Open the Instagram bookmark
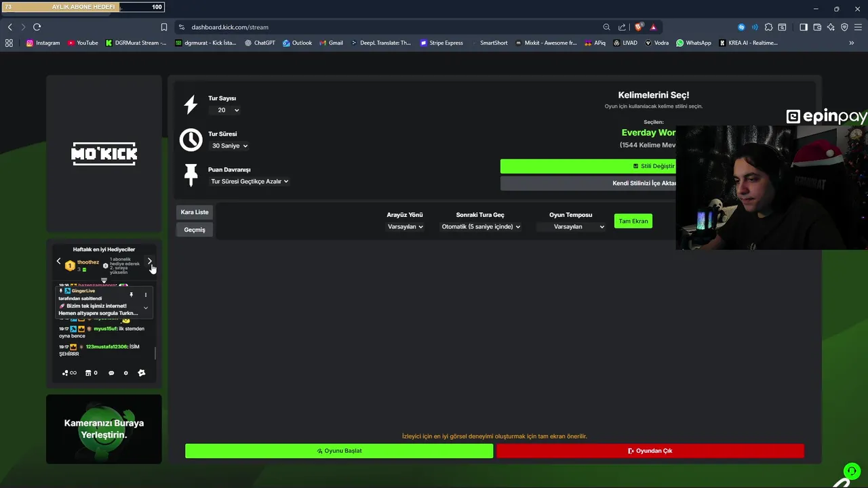 pos(43,43)
